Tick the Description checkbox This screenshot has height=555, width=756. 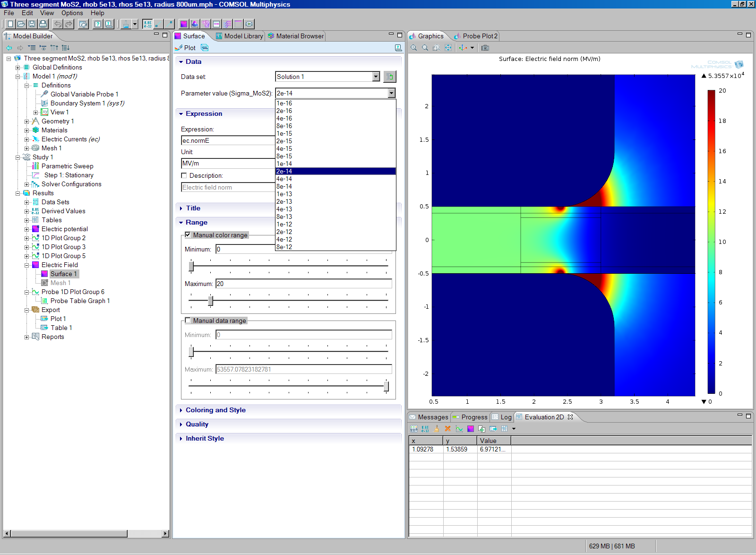click(x=184, y=175)
